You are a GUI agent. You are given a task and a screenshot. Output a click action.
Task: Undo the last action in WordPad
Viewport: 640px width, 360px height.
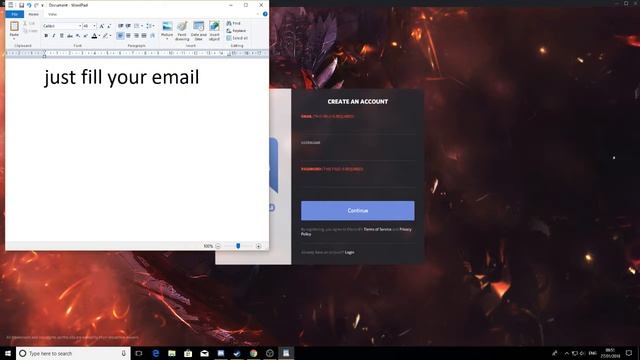29,5
